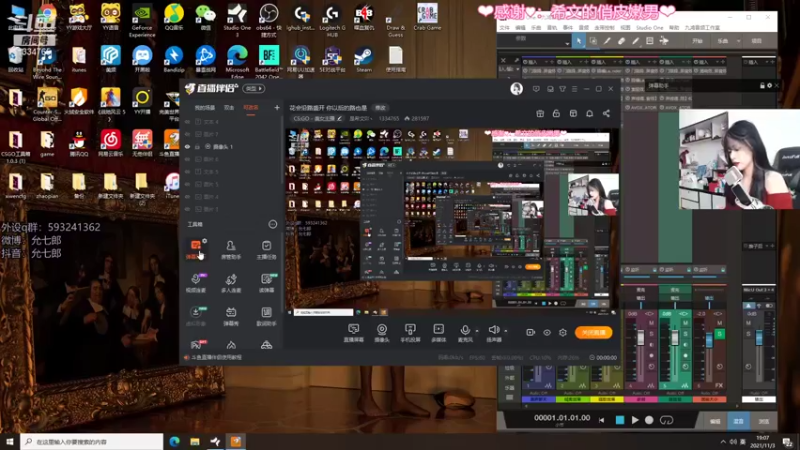800x450 pixels.
Task: Click the 开始 button in Studio One
Action: click(x=697, y=41)
